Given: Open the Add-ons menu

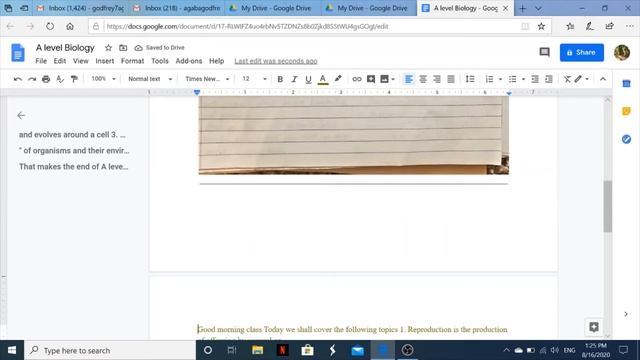Looking at the screenshot, I should [x=189, y=61].
